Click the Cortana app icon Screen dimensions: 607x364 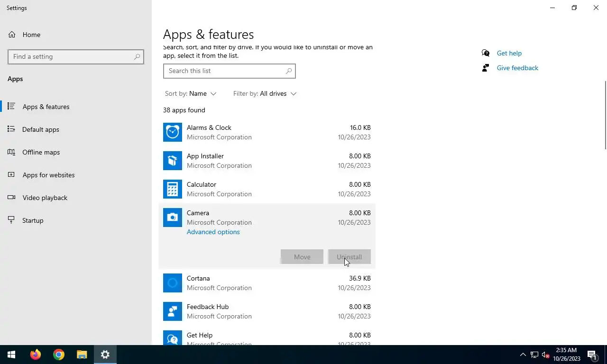click(x=173, y=283)
